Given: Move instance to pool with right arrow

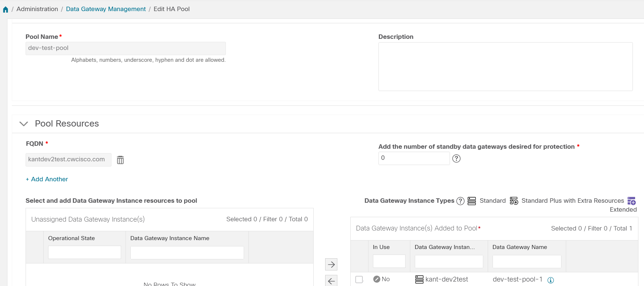Looking at the screenshot, I should tap(331, 264).
